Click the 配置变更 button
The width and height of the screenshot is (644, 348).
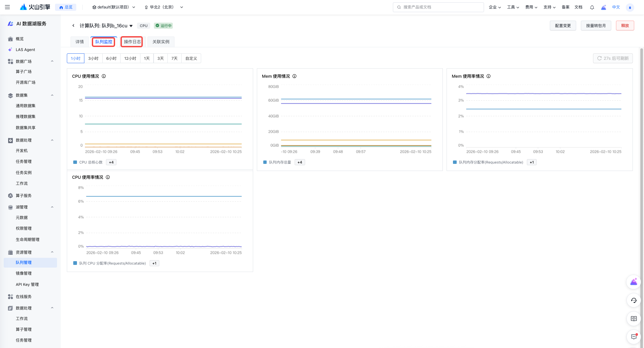point(563,26)
